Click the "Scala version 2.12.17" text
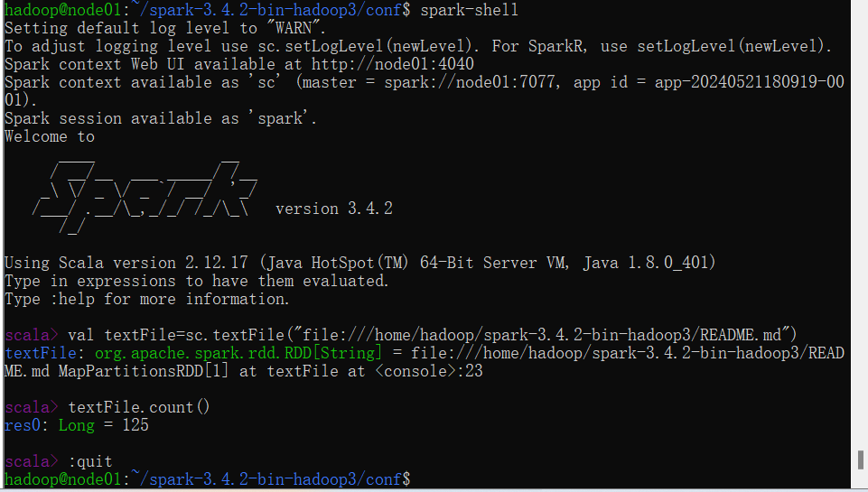 pos(154,263)
